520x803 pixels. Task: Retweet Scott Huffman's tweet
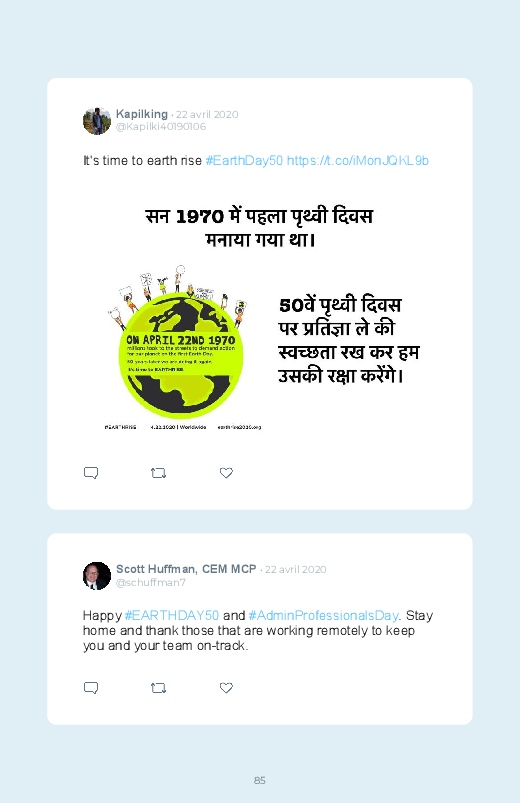[x=158, y=688]
